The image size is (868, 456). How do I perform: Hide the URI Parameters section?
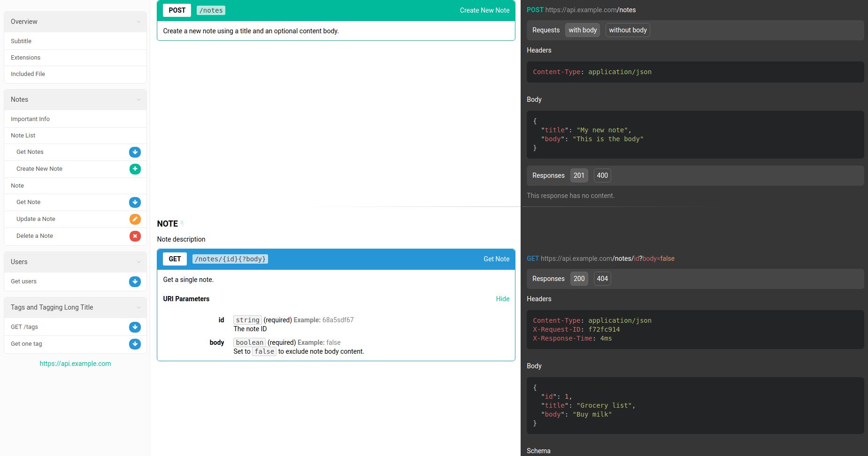(502, 299)
